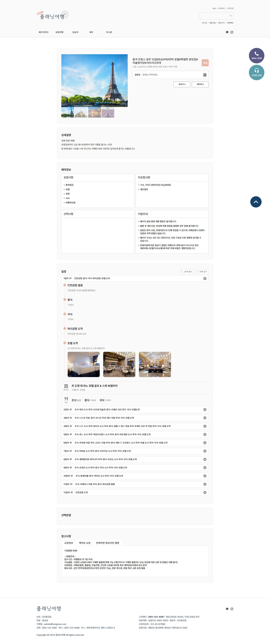Switch to the 계약금 규정 tab
The image size is (270, 644).
(84, 543)
